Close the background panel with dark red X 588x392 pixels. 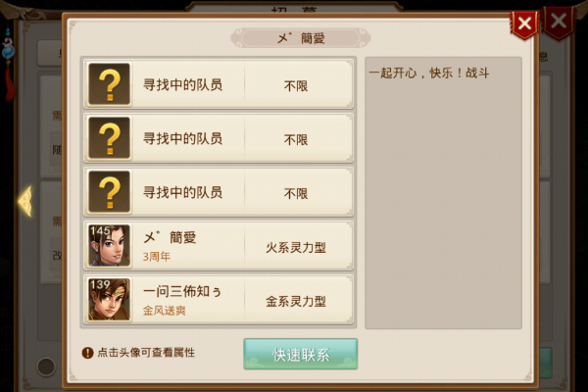(559, 22)
